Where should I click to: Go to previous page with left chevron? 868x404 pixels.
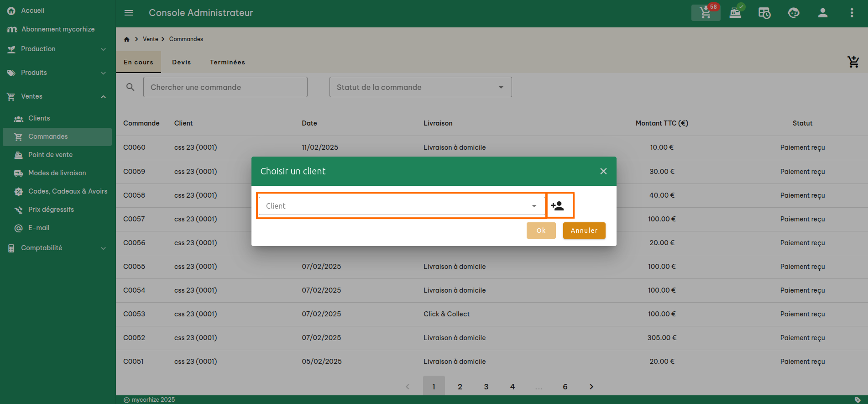pyautogui.click(x=408, y=387)
